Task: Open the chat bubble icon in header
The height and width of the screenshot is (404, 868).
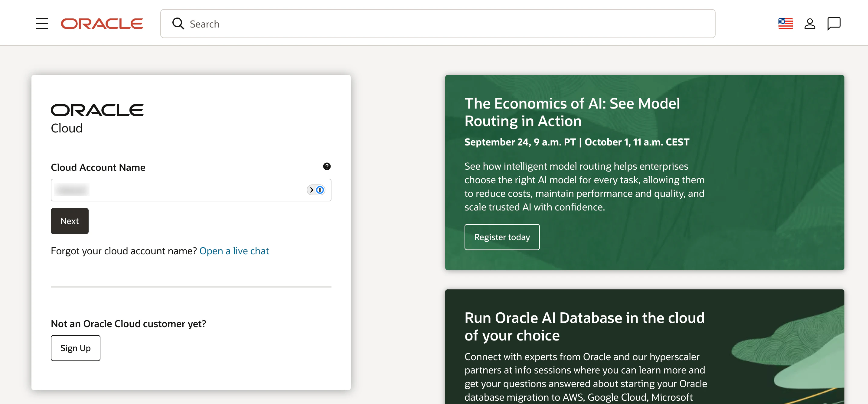Action: [x=834, y=24]
